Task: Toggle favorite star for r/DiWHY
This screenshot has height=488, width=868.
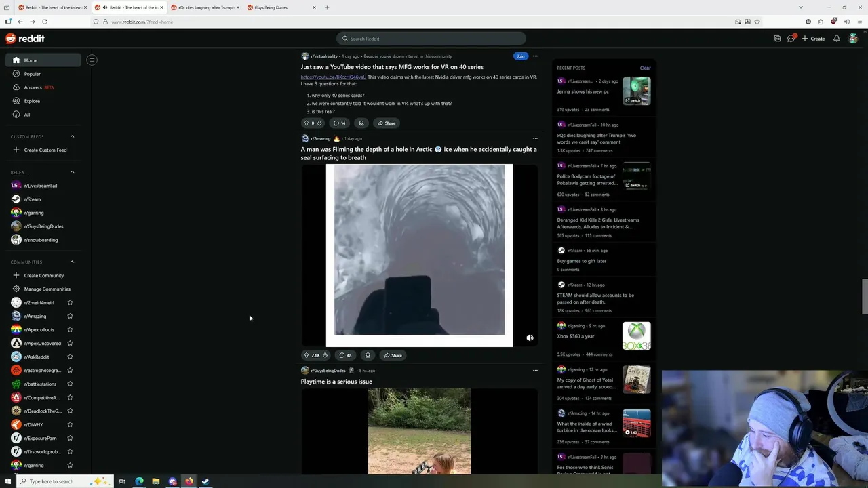Action: (70, 424)
